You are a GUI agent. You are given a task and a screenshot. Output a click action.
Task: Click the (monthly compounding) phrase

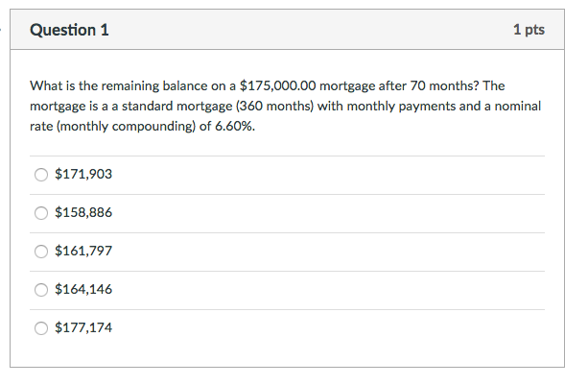click(126, 127)
